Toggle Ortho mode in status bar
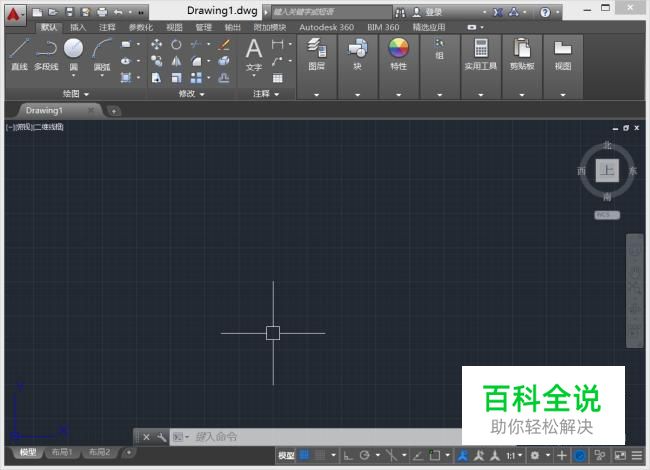The image size is (650, 470). (348, 455)
